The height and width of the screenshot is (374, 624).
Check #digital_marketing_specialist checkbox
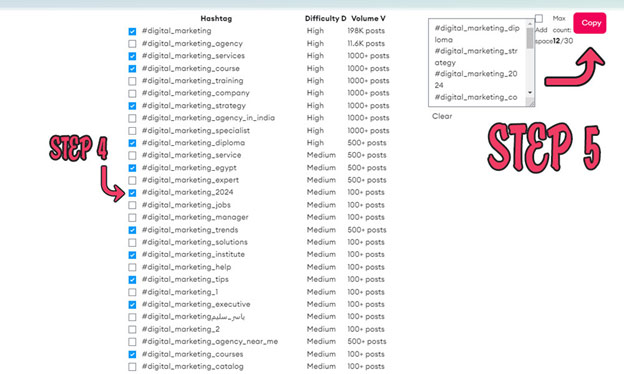[x=132, y=131]
